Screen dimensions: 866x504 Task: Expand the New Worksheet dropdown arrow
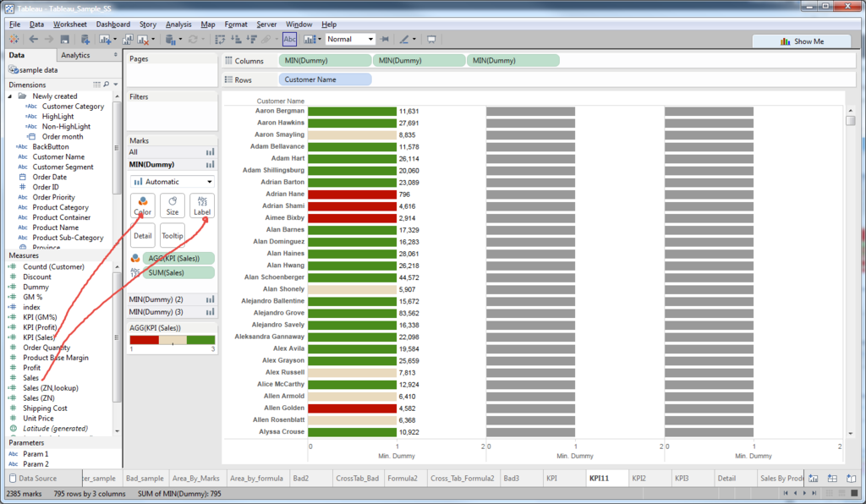(114, 39)
